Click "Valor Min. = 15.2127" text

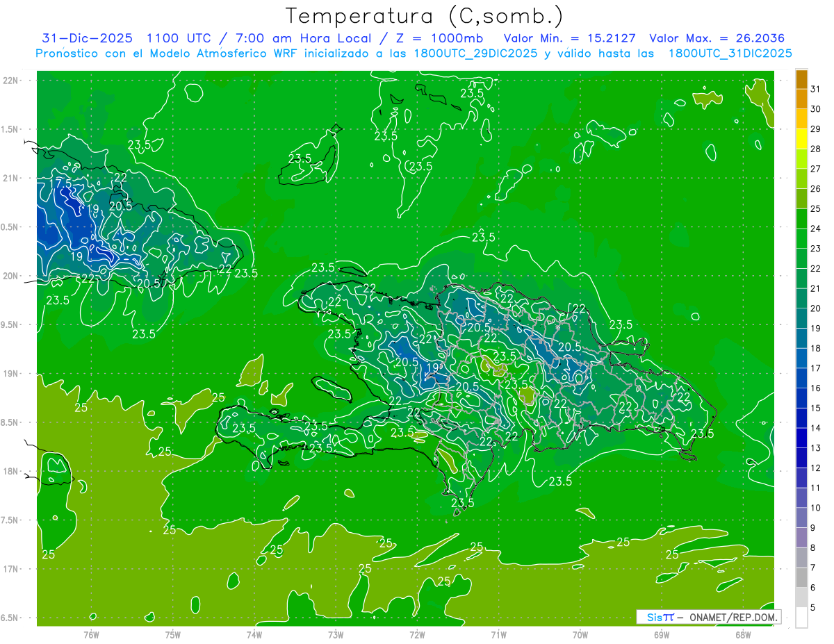pos(569,38)
